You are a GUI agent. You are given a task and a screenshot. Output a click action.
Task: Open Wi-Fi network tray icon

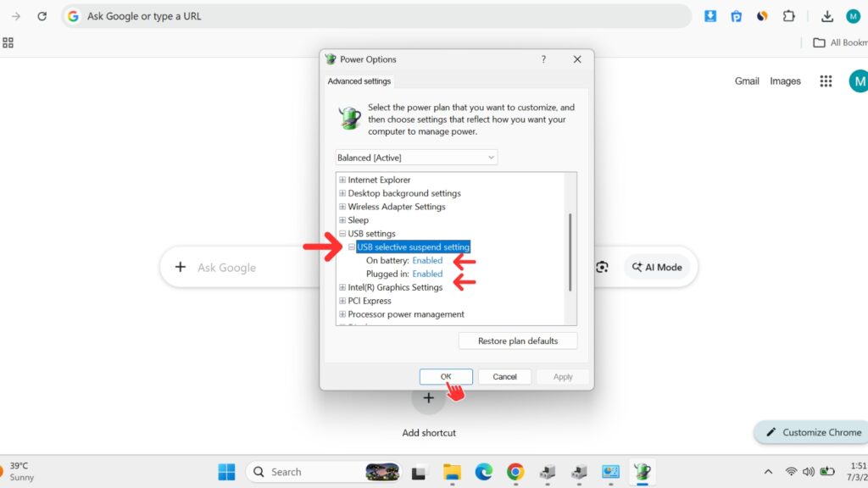point(791,472)
